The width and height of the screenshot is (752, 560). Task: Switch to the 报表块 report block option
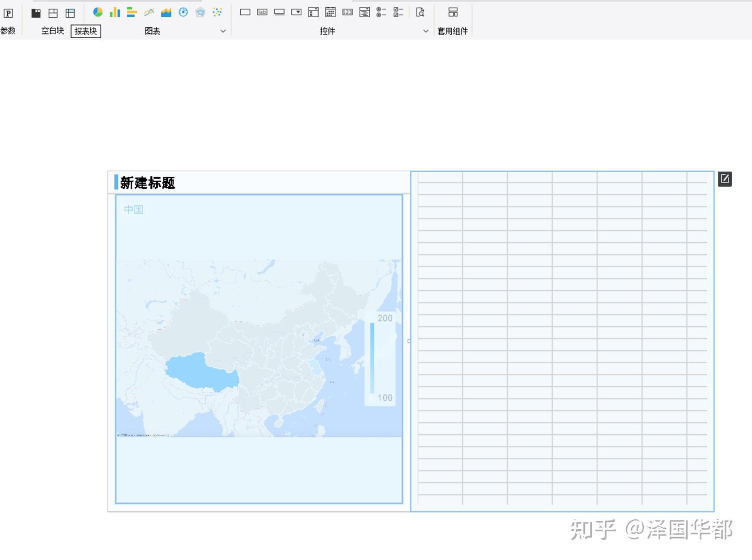(x=85, y=31)
